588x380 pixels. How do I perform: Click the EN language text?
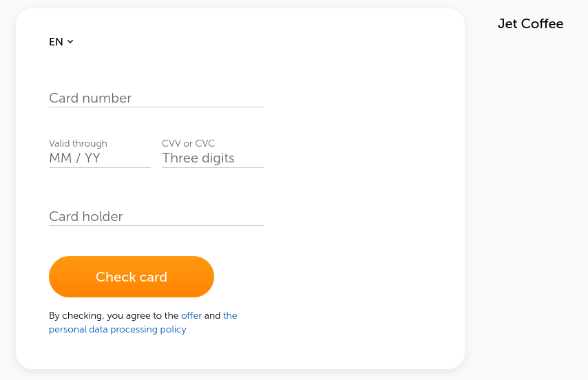point(56,42)
